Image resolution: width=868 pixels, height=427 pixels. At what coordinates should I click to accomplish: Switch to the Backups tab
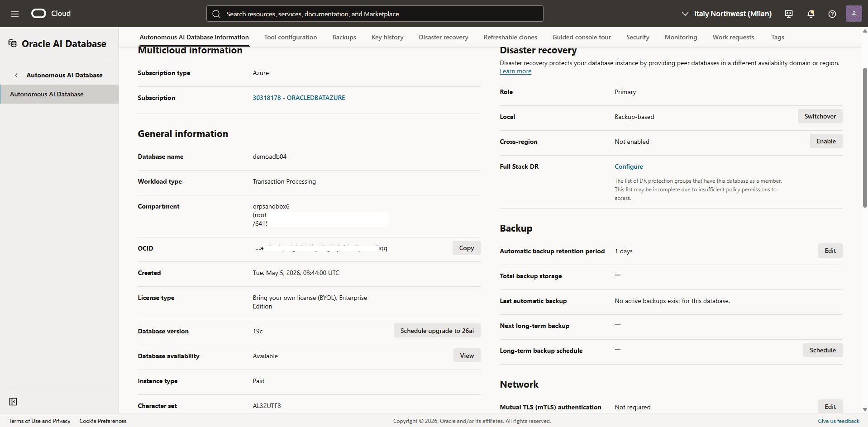point(344,37)
